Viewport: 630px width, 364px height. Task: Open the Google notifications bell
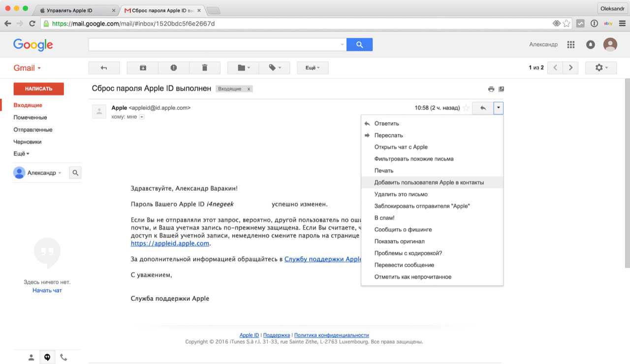tap(590, 45)
